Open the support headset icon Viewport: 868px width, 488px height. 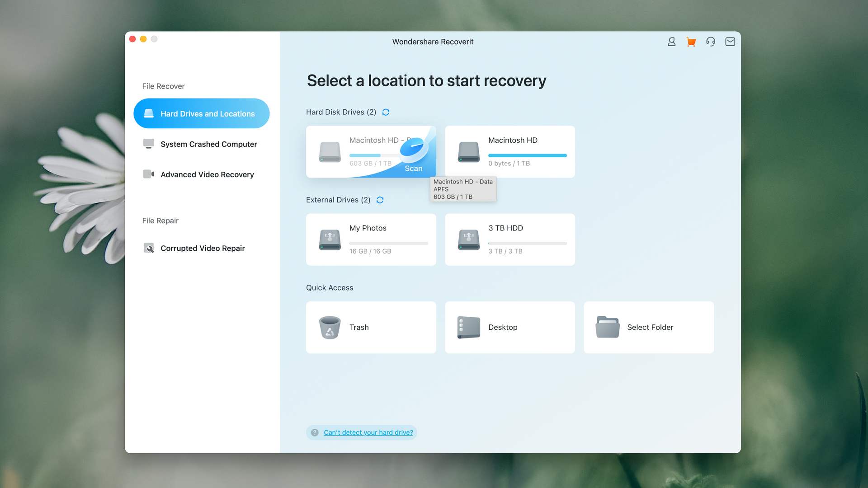(x=711, y=42)
